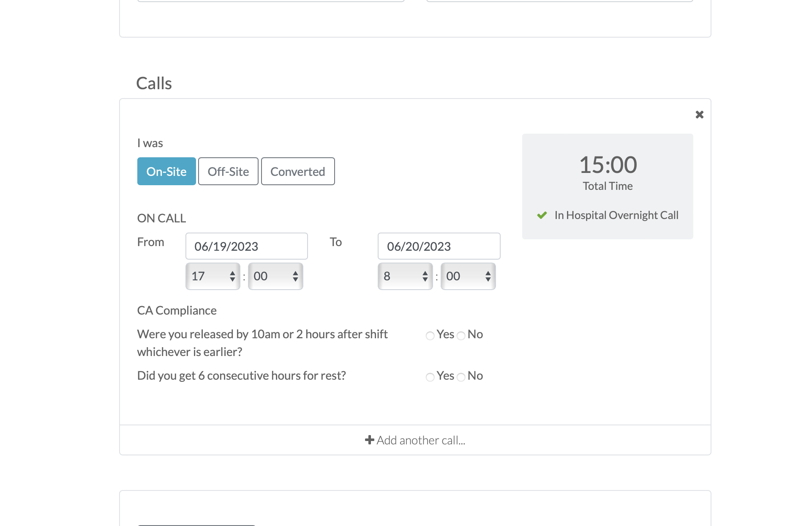Screen dimensions: 812x526
Task: Select the On-Site option
Action: coord(166,171)
